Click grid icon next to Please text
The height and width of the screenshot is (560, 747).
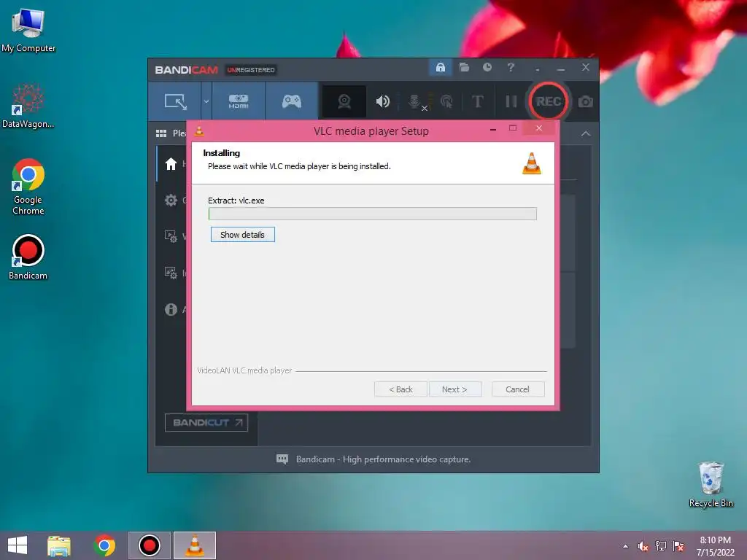point(161,133)
